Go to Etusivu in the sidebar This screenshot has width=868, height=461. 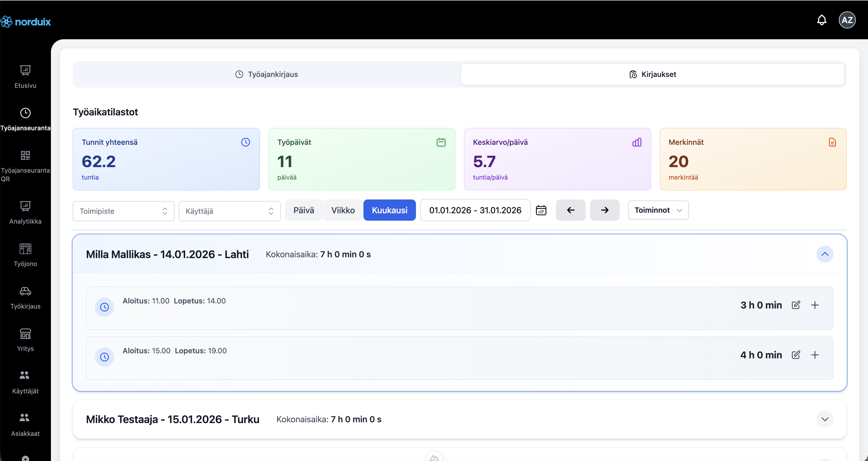(25, 77)
